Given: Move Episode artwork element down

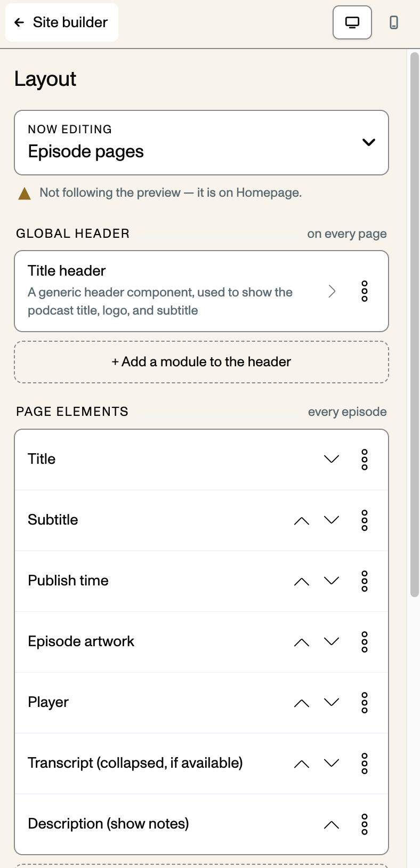Looking at the screenshot, I should [332, 641].
